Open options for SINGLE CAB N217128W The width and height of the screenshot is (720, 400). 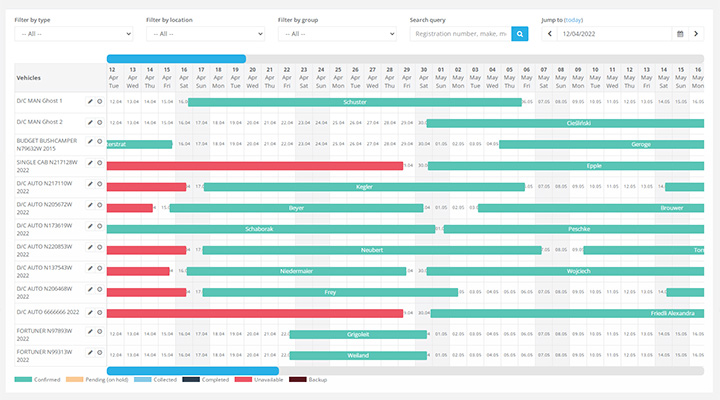[99, 163]
